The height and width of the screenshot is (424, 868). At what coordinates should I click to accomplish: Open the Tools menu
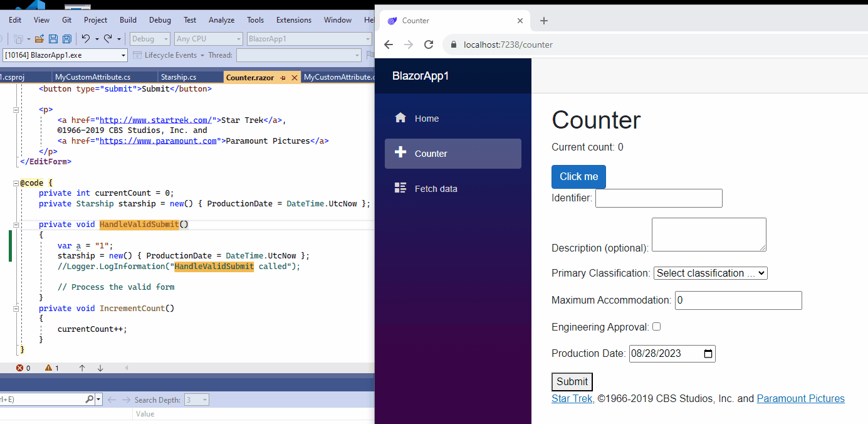point(255,20)
